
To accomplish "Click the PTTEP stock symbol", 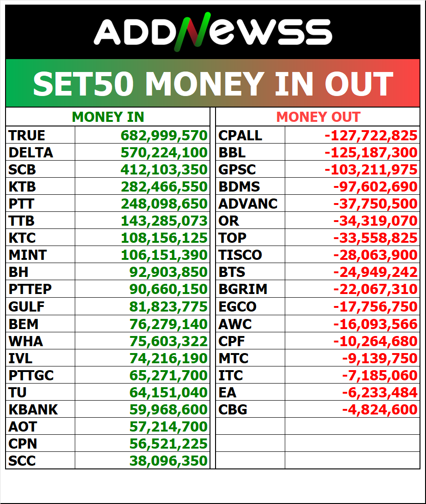I will pos(30,289).
